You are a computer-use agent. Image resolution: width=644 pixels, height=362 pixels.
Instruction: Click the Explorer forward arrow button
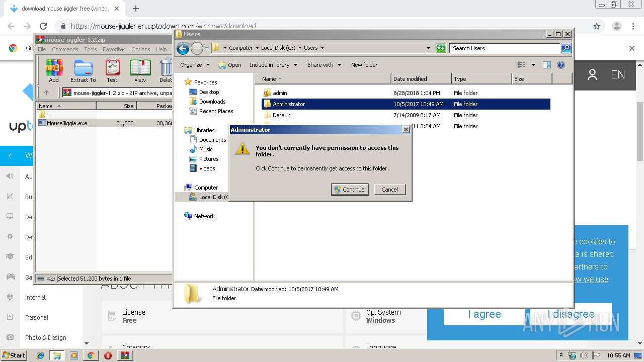click(x=197, y=48)
